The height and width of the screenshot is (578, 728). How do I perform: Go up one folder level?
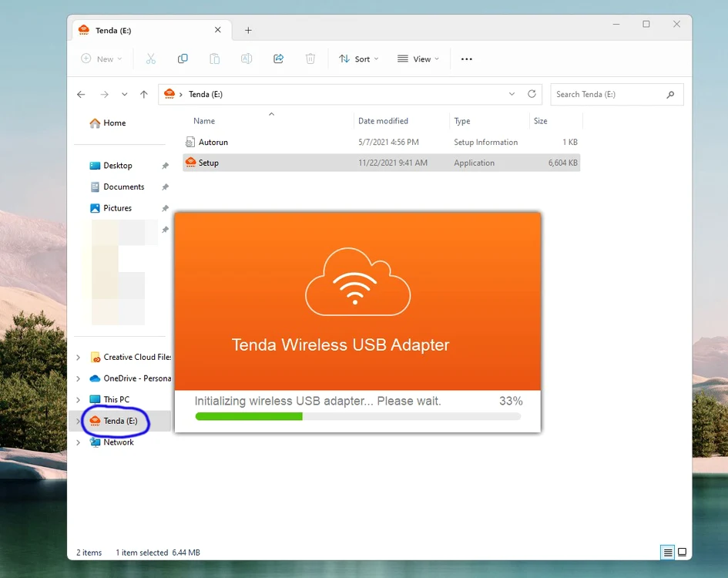click(144, 94)
